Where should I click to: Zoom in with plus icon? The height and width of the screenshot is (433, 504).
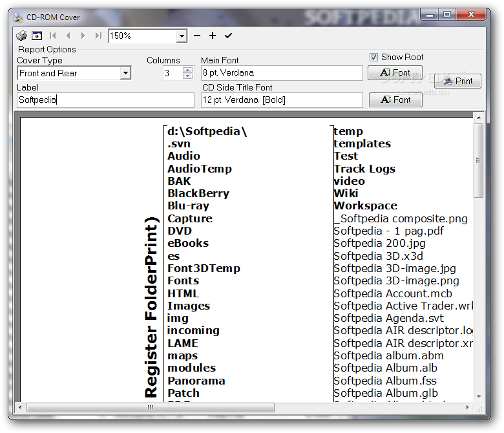(x=213, y=36)
